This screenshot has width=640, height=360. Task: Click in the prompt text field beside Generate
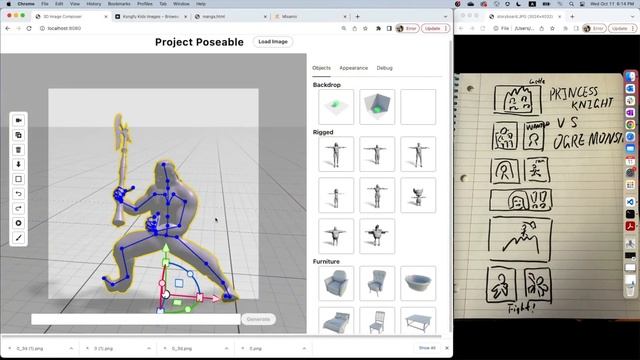136,319
